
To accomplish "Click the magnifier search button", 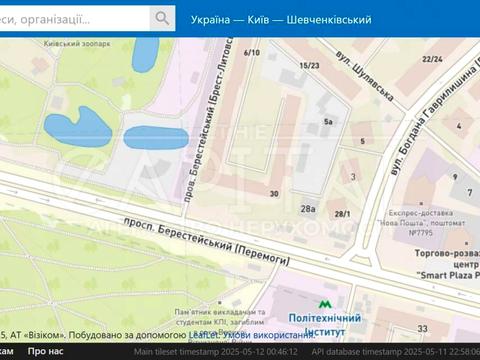I will (x=162, y=18).
